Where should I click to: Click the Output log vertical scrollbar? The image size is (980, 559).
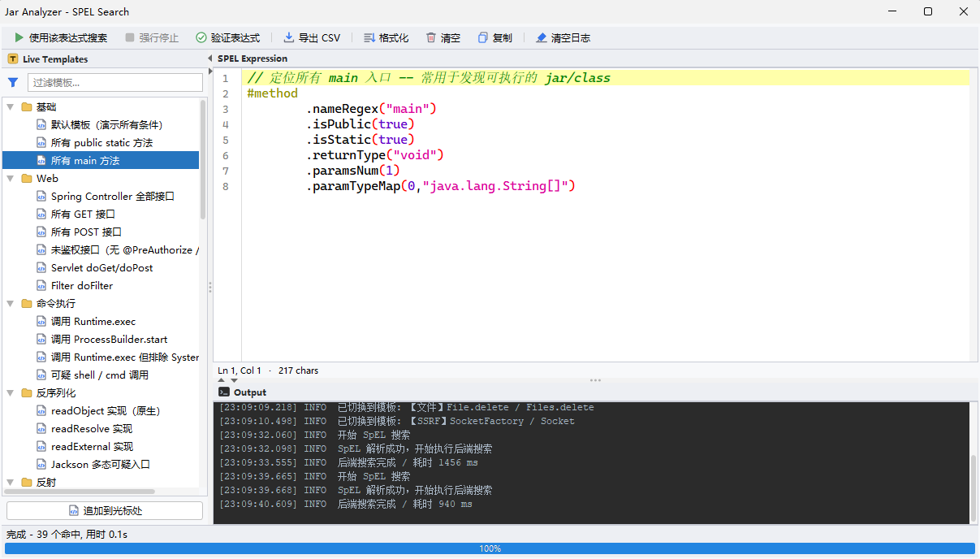click(974, 487)
